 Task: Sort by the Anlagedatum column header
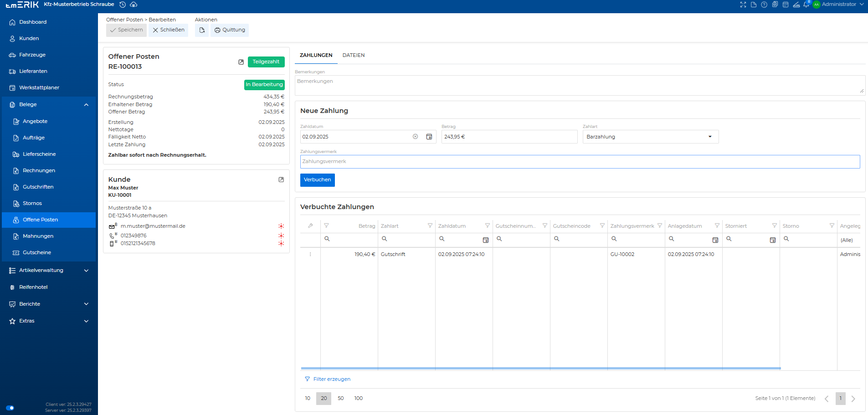685,226
